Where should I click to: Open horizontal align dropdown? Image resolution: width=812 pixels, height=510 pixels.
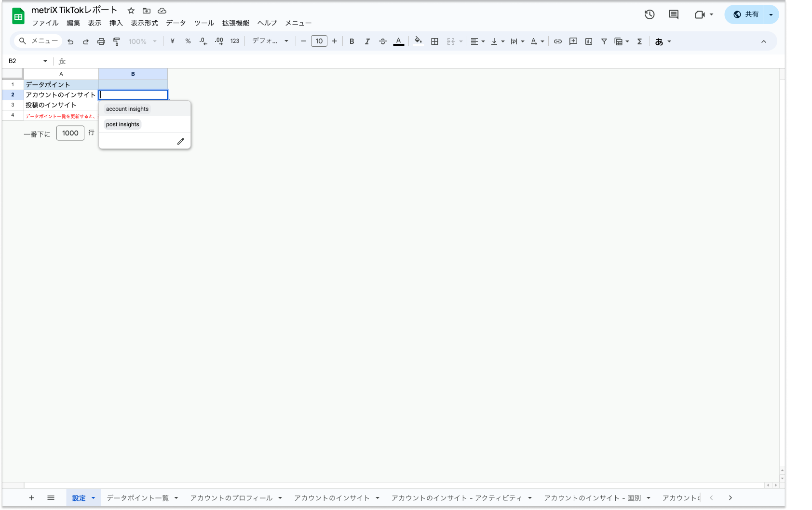[x=478, y=41]
